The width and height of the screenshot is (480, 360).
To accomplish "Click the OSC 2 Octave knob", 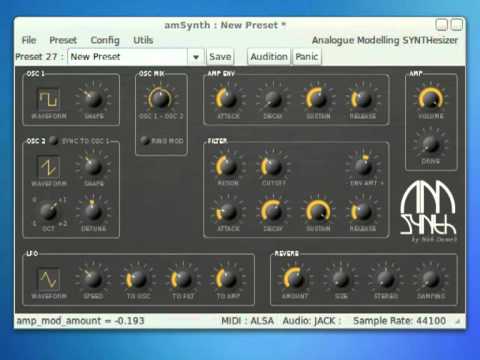I will (49, 211).
